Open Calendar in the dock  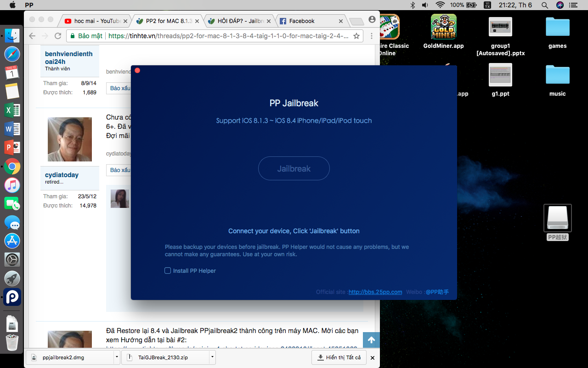(12, 73)
